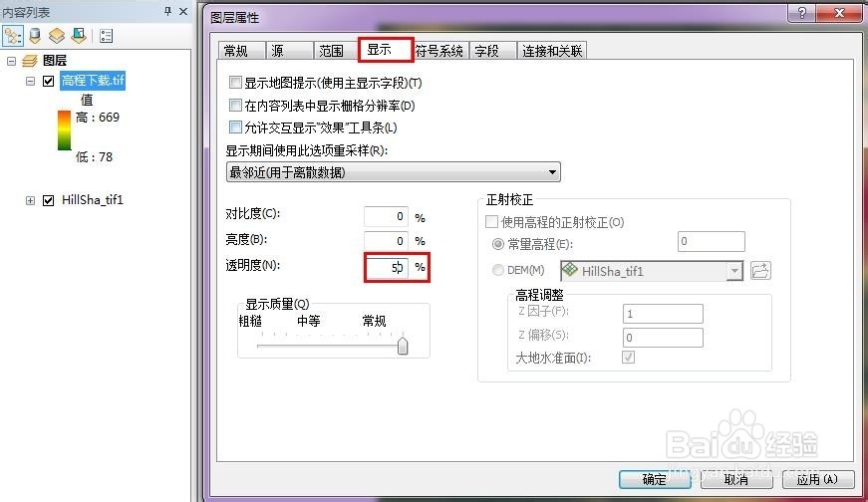Click the help question mark button

(x=801, y=12)
